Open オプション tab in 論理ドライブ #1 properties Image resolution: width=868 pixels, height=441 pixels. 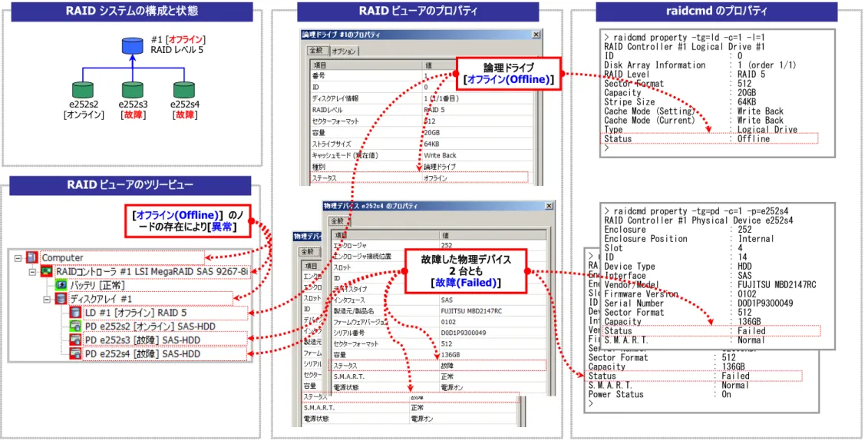pyautogui.click(x=344, y=51)
